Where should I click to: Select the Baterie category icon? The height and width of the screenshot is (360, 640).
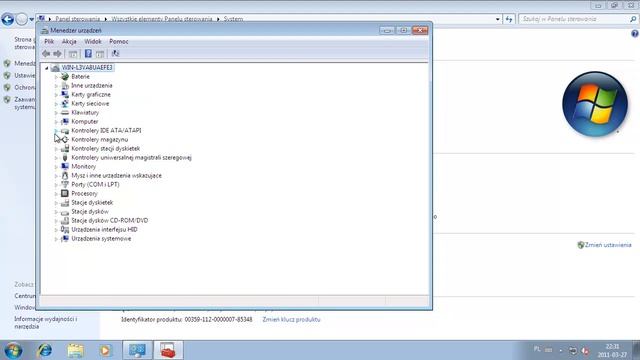click(x=65, y=76)
